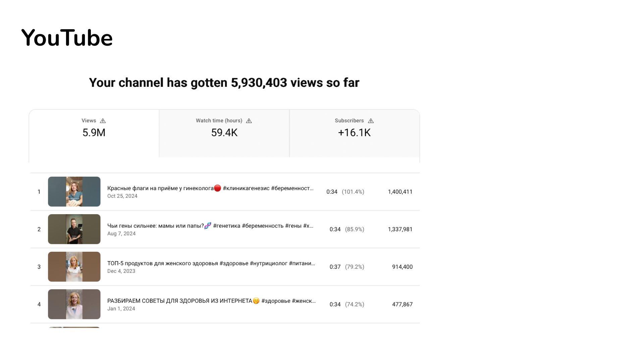Click the 0:37 (79.2%) average duration
The image size is (644, 362).
click(x=346, y=267)
